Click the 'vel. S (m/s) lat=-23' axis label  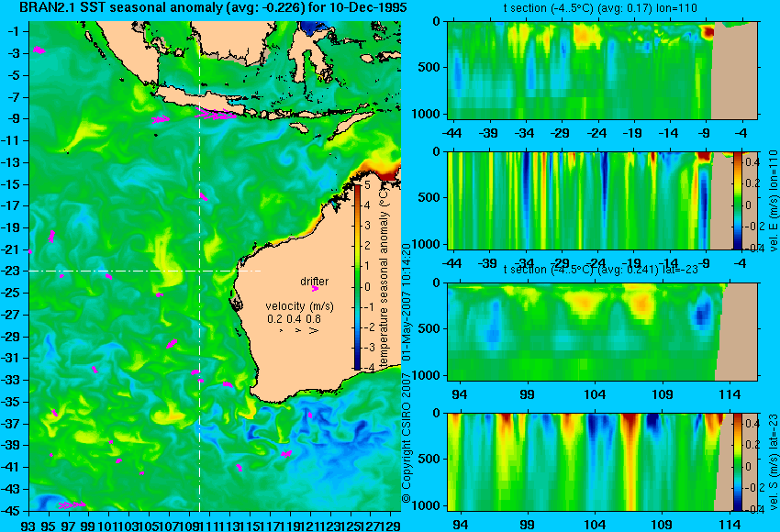pyautogui.click(x=773, y=462)
